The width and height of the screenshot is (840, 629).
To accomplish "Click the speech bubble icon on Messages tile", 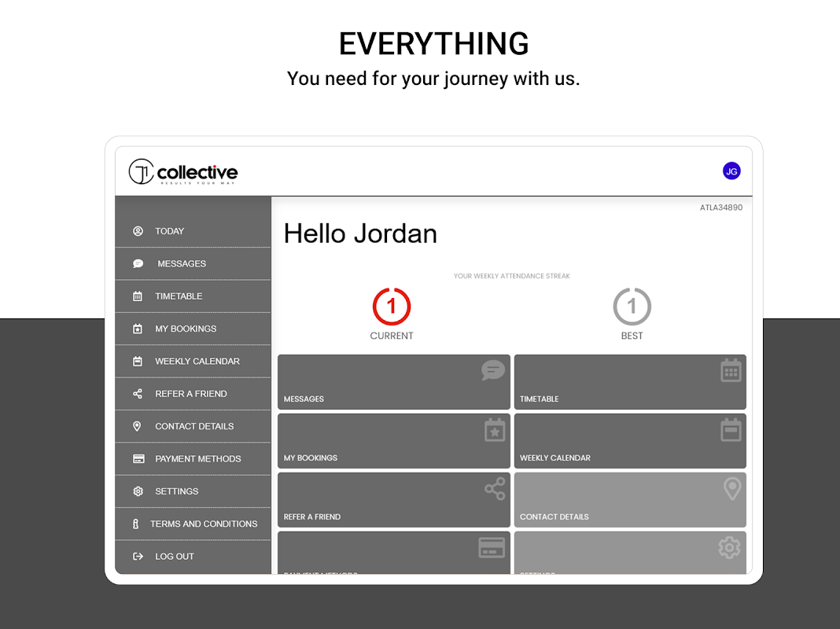I will pos(493,370).
